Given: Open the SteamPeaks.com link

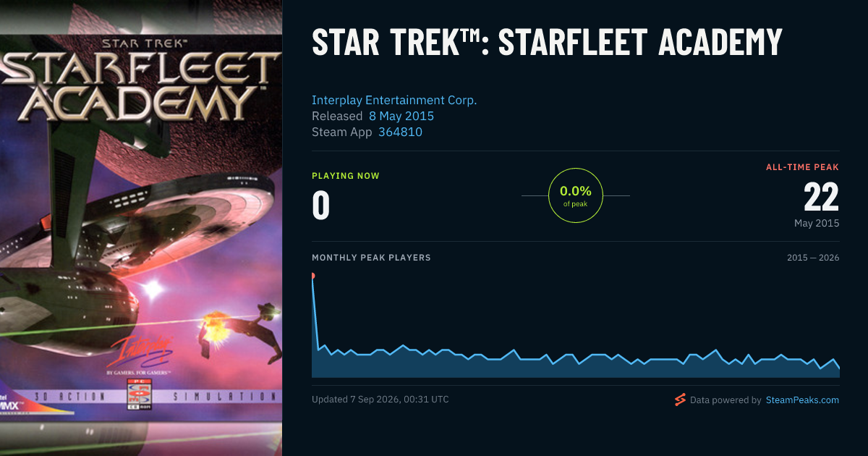Looking at the screenshot, I should pyautogui.click(x=802, y=400).
